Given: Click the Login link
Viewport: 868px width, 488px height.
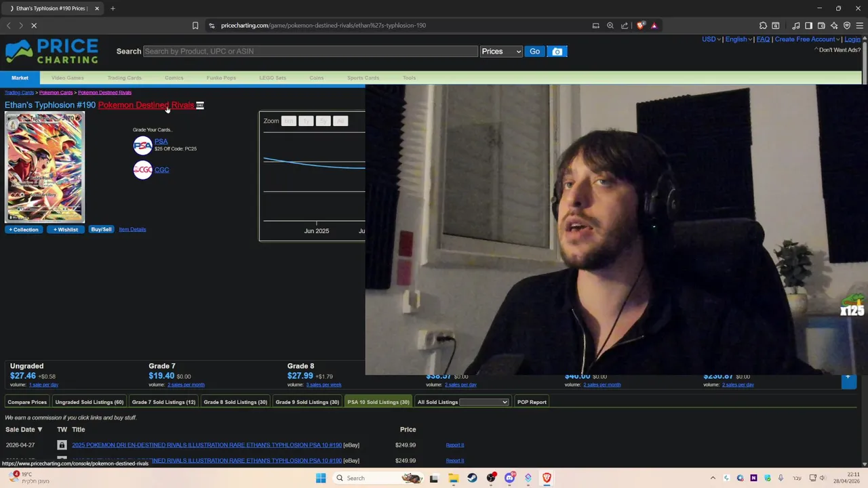Looking at the screenshot, I should [852, 39].
